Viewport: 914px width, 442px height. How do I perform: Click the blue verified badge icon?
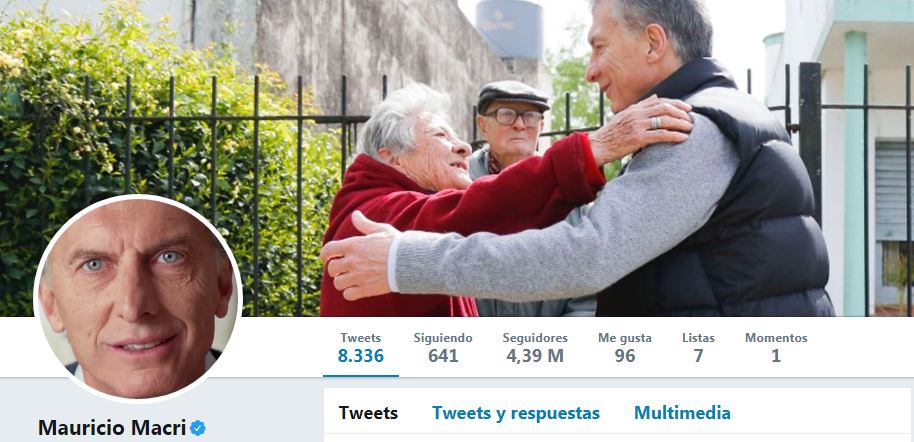[x=198, y=428]
